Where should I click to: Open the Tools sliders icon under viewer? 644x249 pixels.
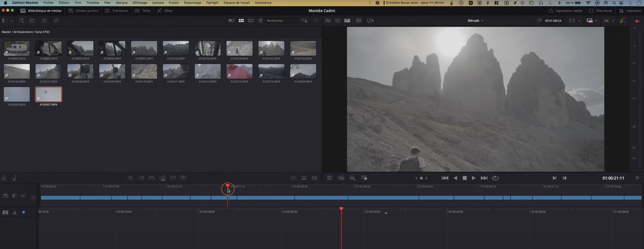(x=329, y=178)
